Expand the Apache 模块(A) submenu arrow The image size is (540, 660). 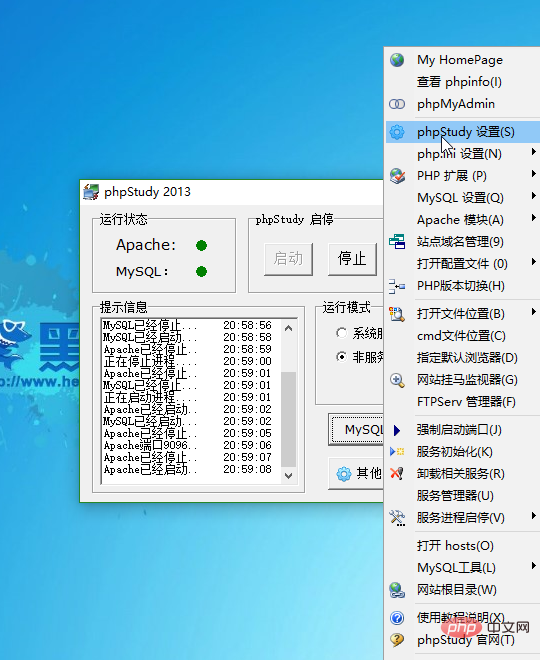click(x=533, y=218)
